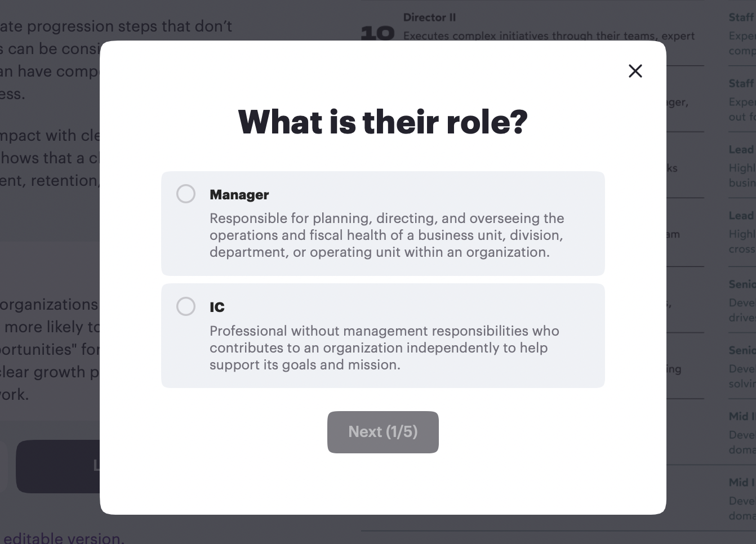The height and width of the screenshot is (544, 756).
Task: Click the second Lead entry in right column
Action: [x=741, y=216]
